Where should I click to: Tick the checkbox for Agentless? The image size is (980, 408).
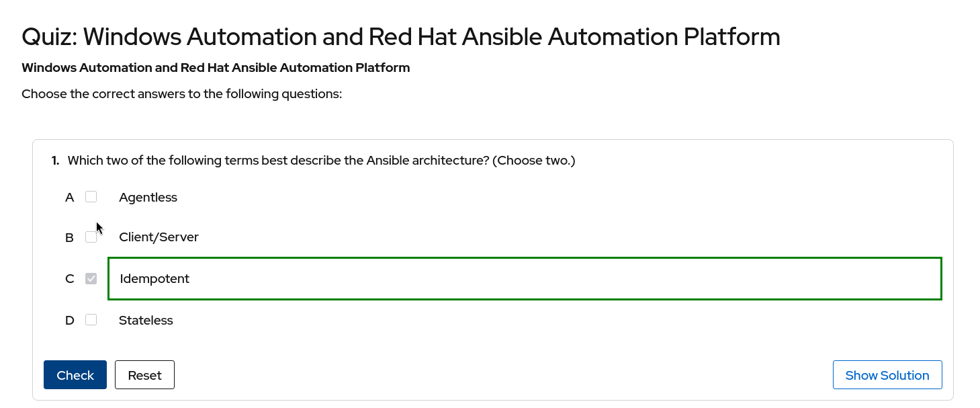click(x=91, y=197)
